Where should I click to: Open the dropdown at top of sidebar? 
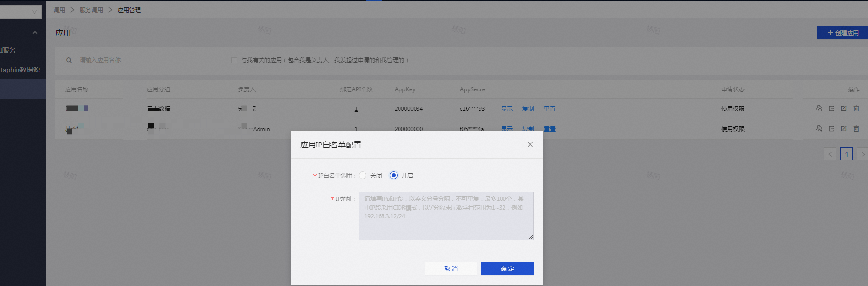20,12
